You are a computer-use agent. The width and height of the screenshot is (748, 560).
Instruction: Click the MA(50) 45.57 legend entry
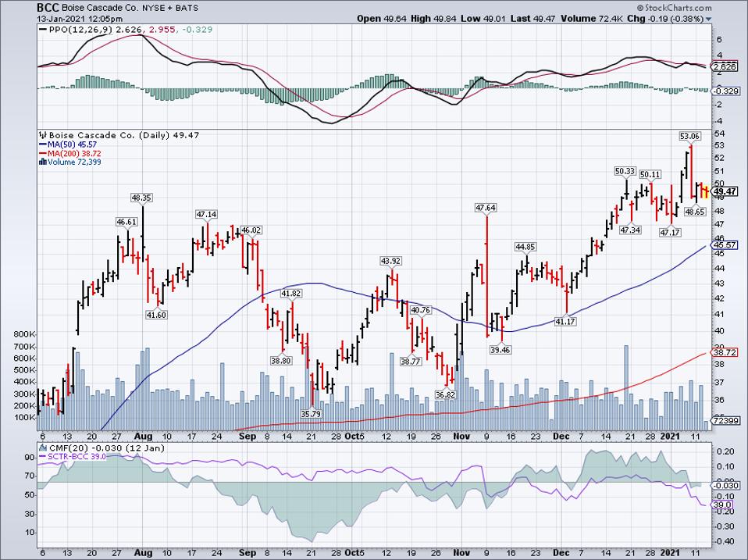[x=68, y=144]
